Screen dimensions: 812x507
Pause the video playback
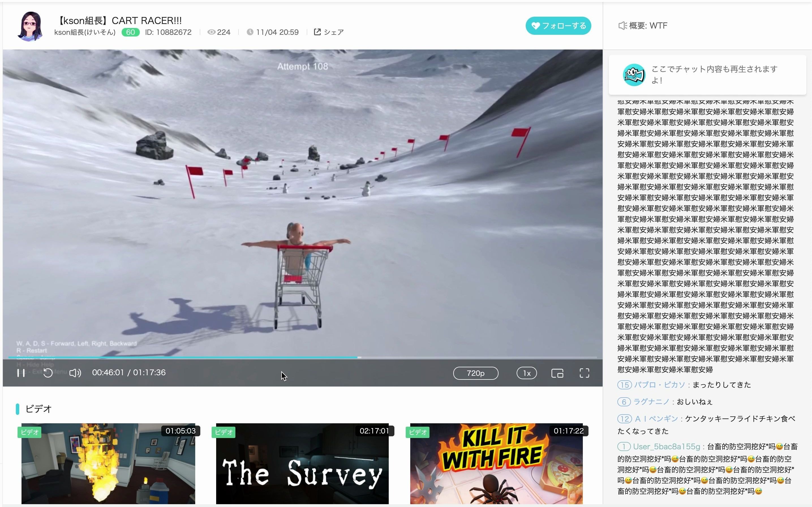point(21,373)
